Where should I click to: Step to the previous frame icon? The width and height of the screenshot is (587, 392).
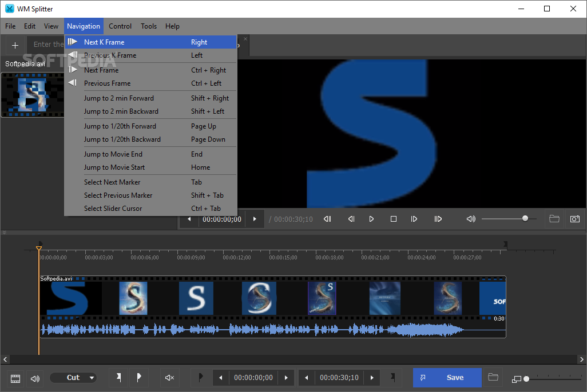coord(351,219)
